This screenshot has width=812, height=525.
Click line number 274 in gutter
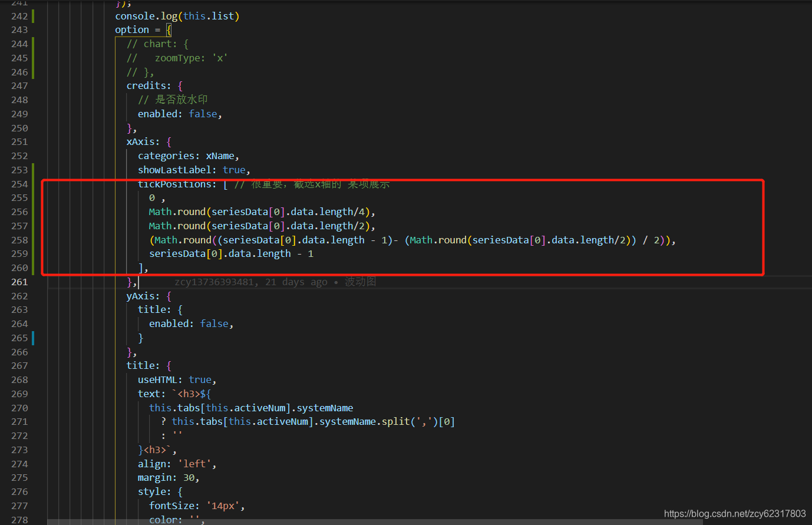pos(19,464)
